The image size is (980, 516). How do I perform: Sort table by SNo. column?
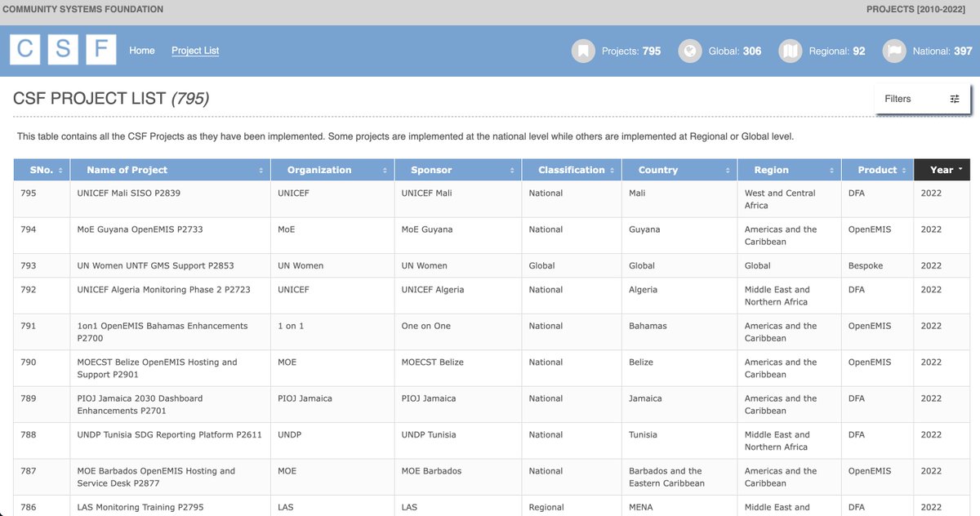pyautogui.click(x=41, y=170)
